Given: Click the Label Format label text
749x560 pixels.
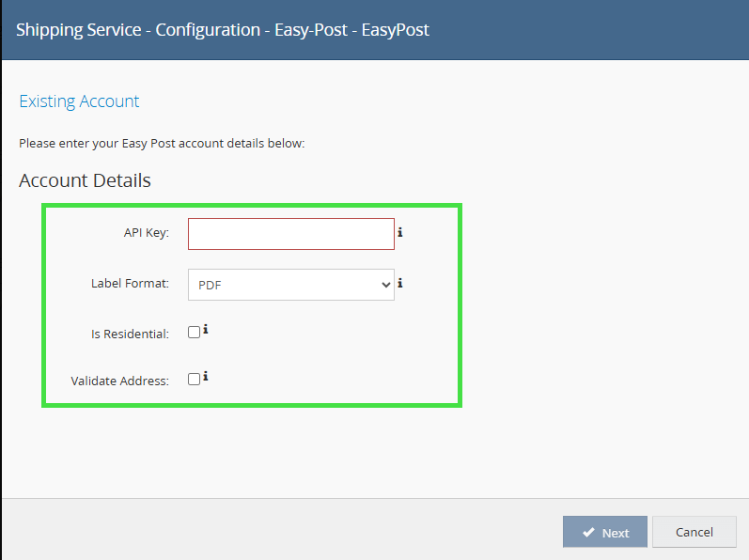Looking at the screenshot, I should (x=130, y=283).
